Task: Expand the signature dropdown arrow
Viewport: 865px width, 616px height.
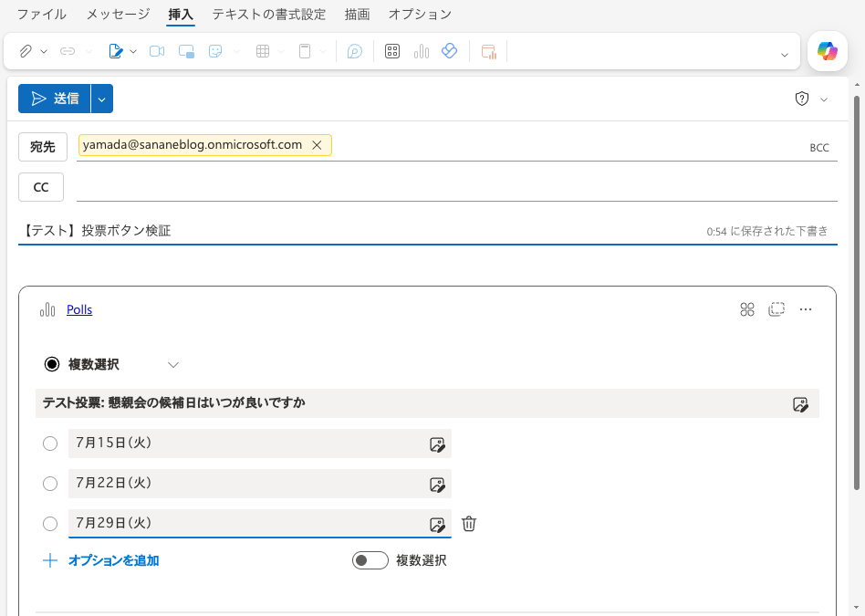Action: 133,51
